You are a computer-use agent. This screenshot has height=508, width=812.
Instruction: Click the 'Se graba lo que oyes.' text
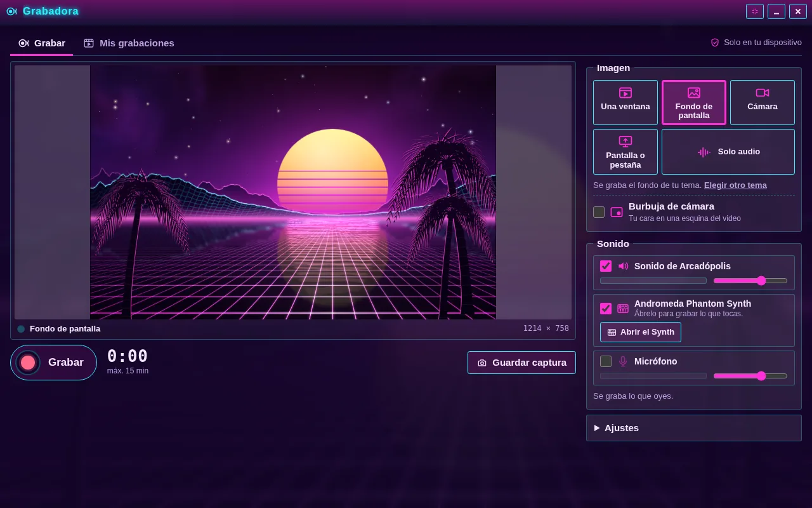(x=633, y=396)
